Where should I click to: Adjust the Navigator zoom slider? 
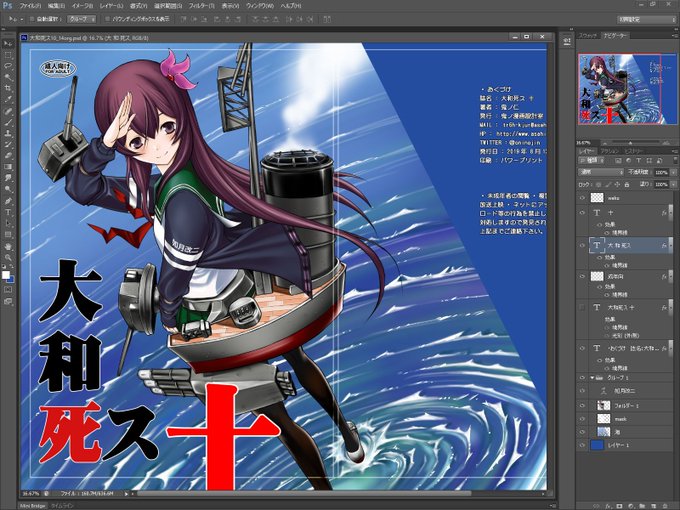coord(630,142)
